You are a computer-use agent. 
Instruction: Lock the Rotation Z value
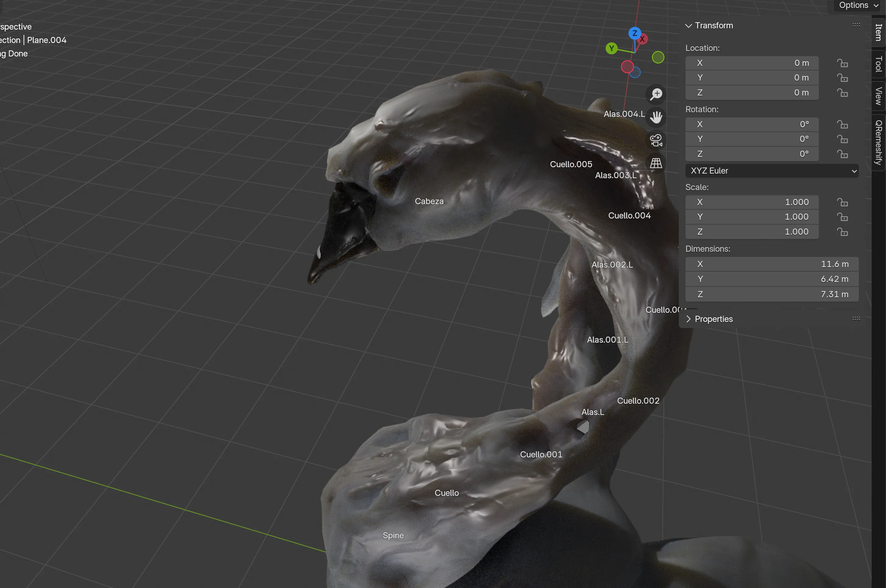pyautogui.click(x=843, y=154)
